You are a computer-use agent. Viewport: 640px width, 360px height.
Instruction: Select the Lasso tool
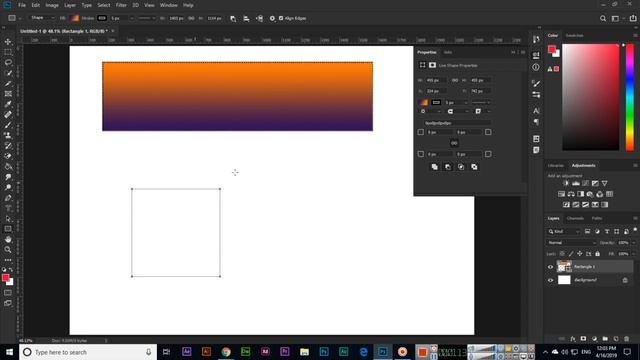8,62
